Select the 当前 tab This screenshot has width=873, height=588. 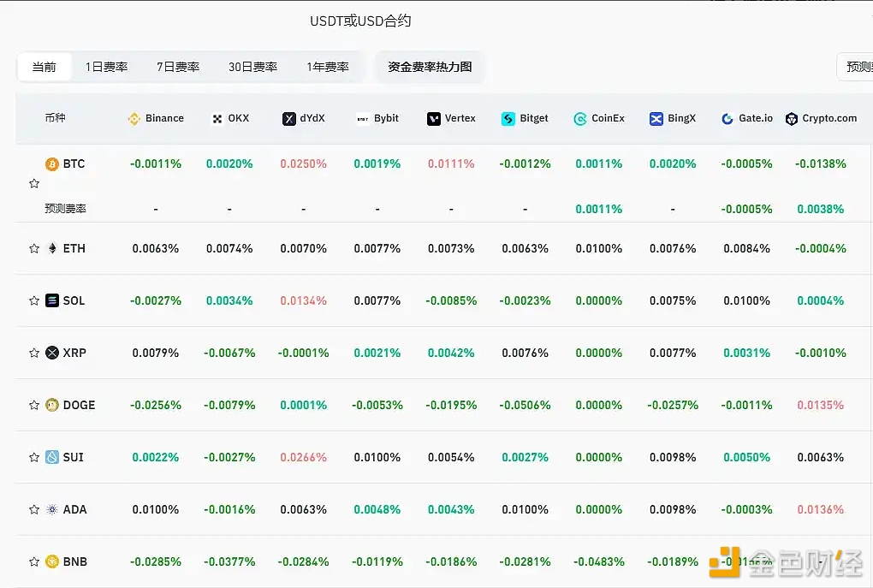coord(45,68)
